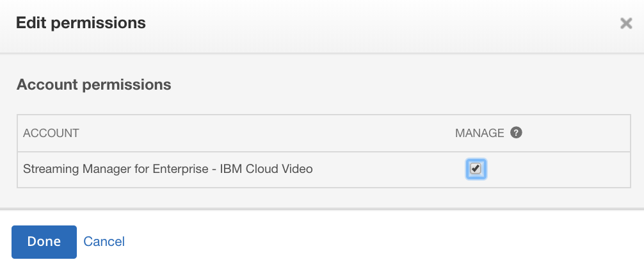The image size is (644, 269).
Task: Click the help question mark beside MANAGE
Action: point(516,133)
